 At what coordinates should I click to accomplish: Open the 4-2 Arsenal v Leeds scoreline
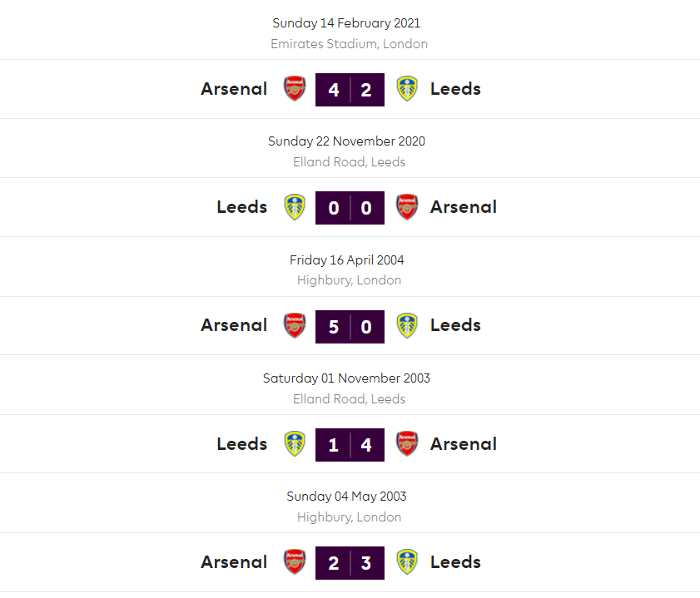(x=350, y=90)
